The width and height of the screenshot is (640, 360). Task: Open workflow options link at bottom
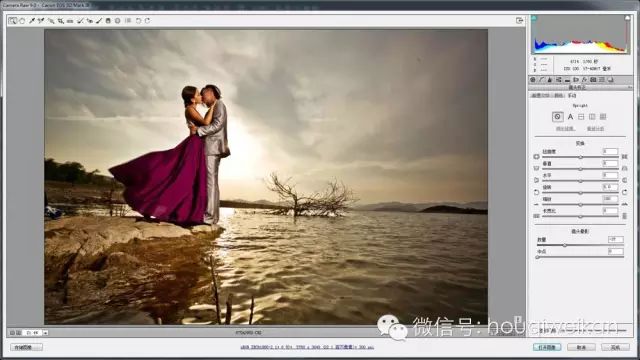coord(307,347)
